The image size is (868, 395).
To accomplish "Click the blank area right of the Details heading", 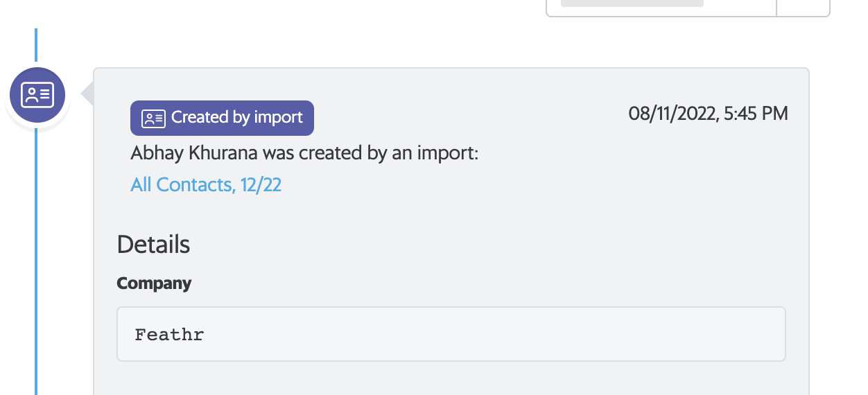I will [x=485, y=245].
